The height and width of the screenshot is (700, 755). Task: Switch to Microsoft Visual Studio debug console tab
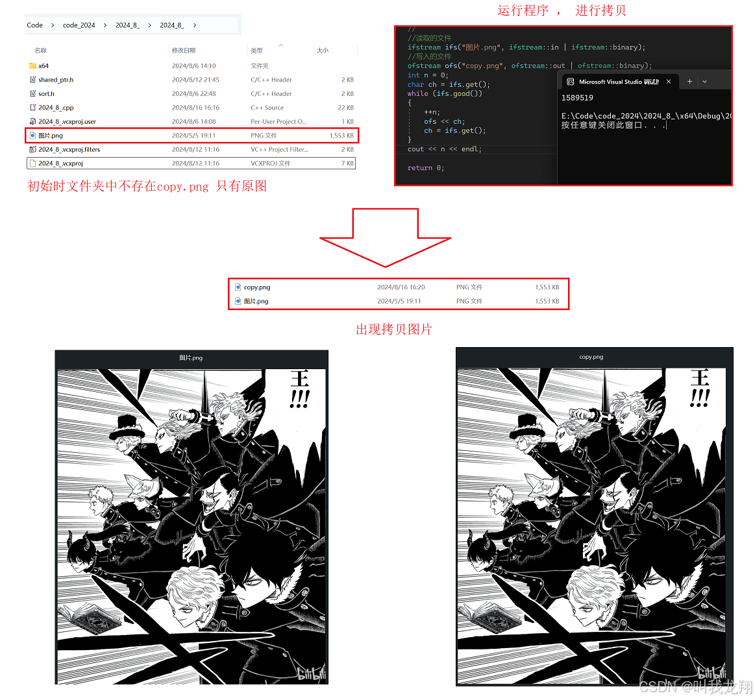(619, 82)
